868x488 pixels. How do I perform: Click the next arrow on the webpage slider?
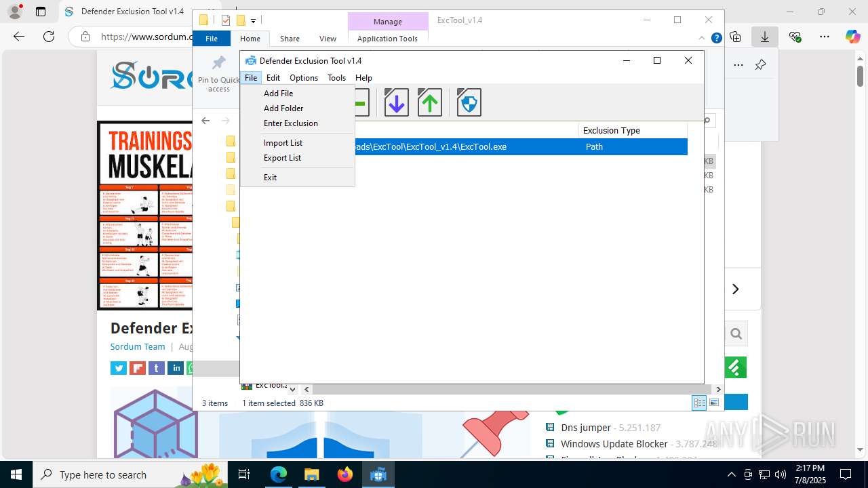[736, 289]
